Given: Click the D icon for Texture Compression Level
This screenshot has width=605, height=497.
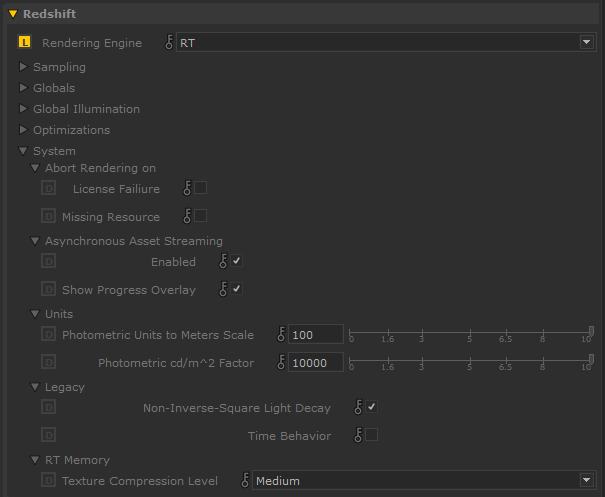Looking at the screenshot, I should click(x=49, y=480).
